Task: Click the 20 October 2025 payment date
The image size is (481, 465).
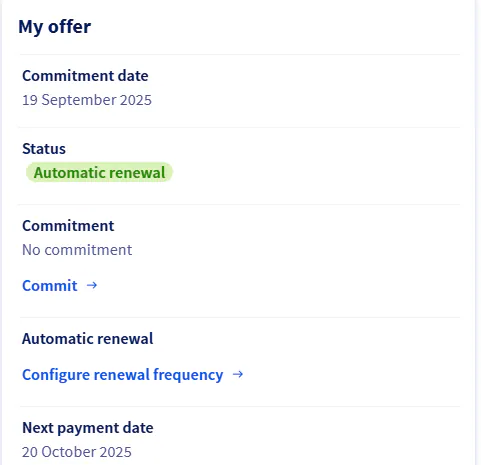Action: (x=77, y=452)
